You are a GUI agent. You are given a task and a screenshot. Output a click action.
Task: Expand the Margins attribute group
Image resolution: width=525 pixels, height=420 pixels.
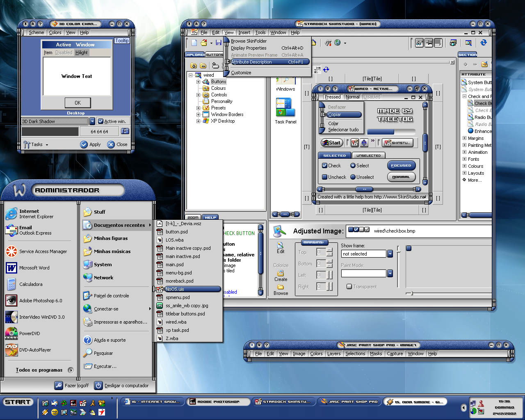coord(464,138)
